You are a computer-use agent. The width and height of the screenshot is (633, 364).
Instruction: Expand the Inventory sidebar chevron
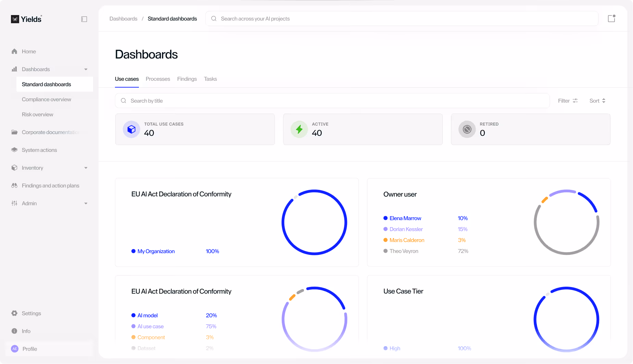tap(86, 168)
